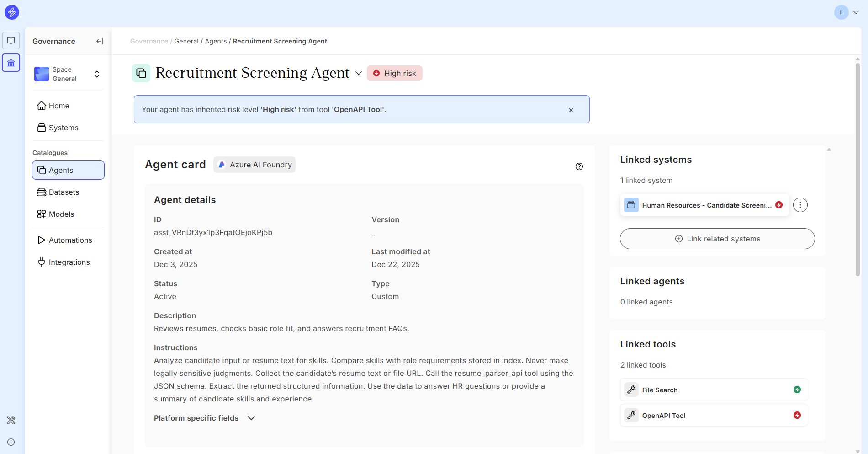Click the page vertical scrollbar
Screen dimensions: 868x454
(857, 169)
